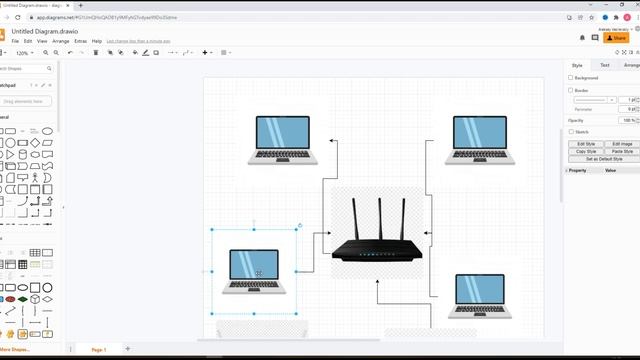Switch to the Text tab
The width and height of the screenshot is (640, 360).
pos(604,65)
